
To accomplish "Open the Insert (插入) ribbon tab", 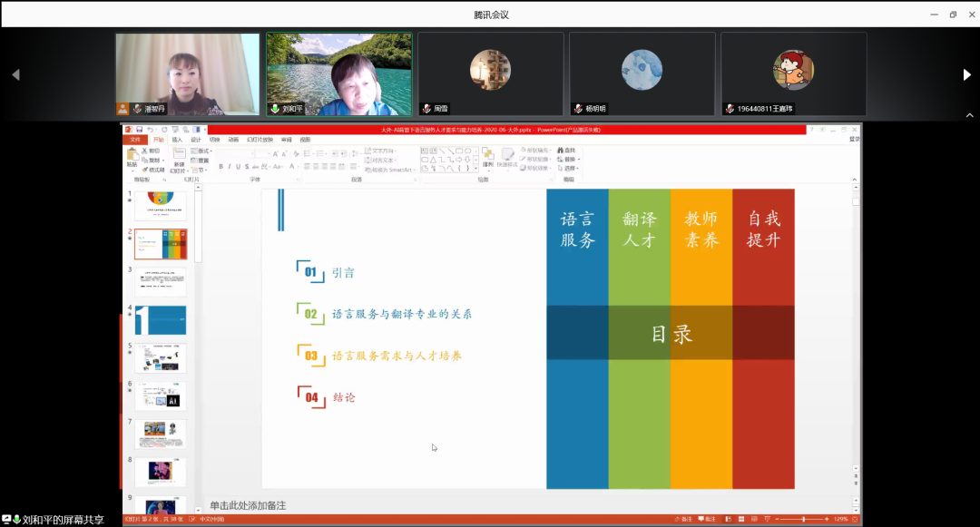I will pyautogui.click(x=177, y=140).
